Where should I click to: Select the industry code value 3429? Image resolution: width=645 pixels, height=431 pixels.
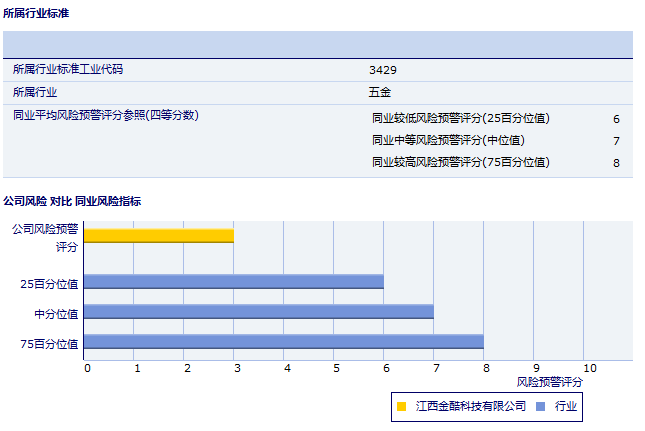point(384,70)
